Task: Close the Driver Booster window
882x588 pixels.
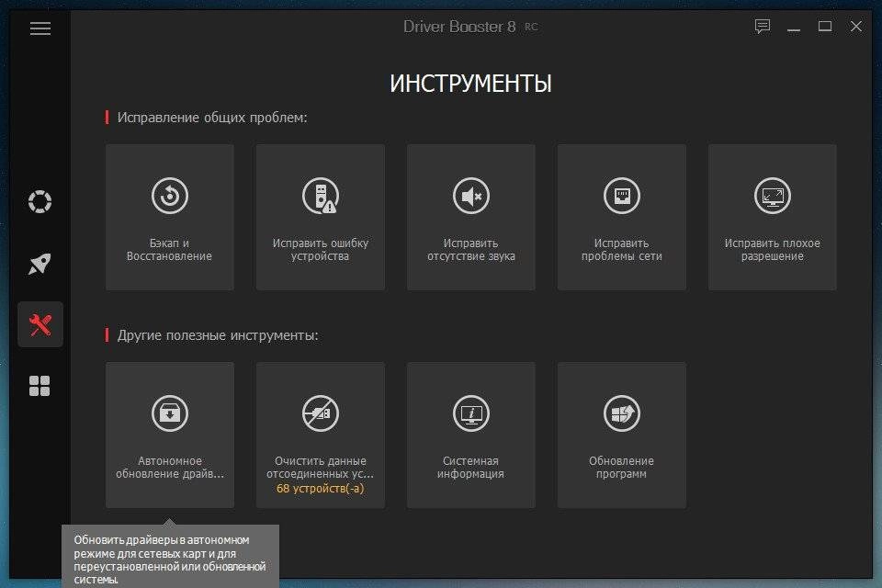Action: point(856,26)
